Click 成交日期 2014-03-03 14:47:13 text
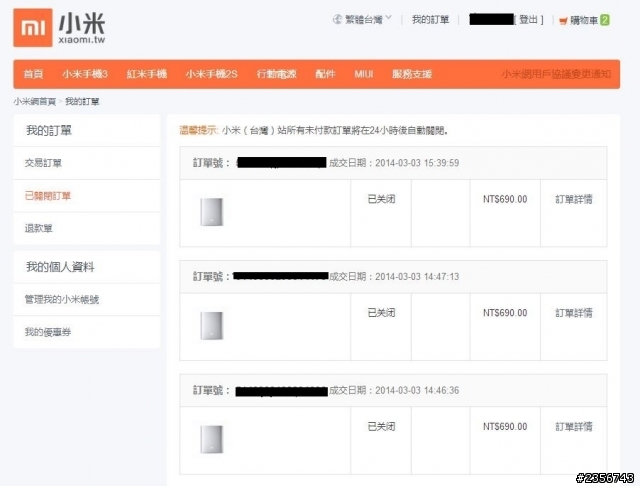Viewport: 640px width, 486px height. (x=394, y=277)
